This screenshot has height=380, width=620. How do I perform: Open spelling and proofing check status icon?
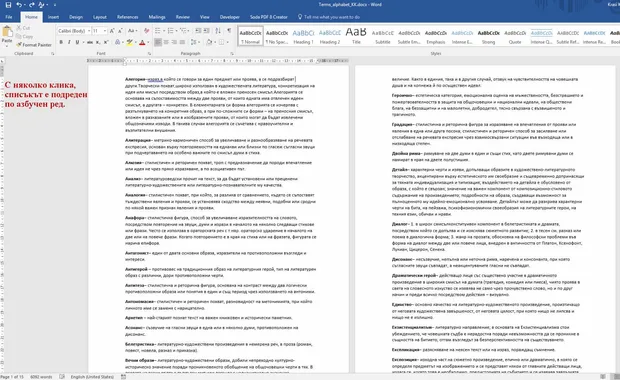point(62,377)
